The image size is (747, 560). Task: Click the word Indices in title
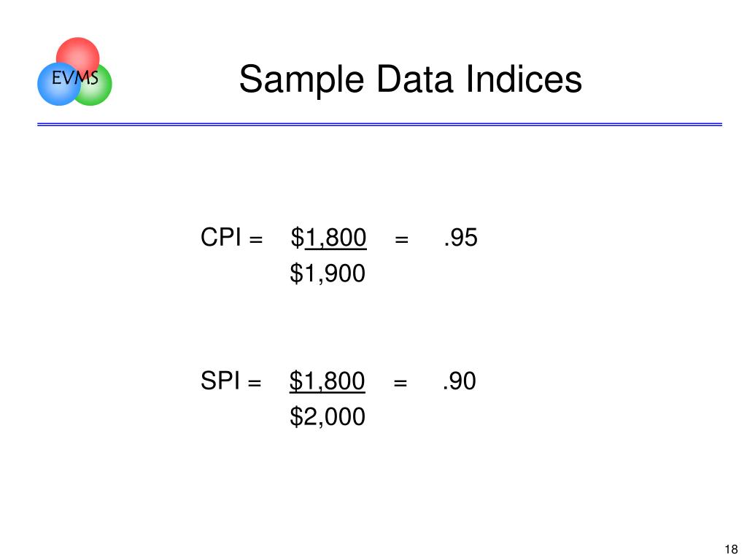tap(524, 79)
